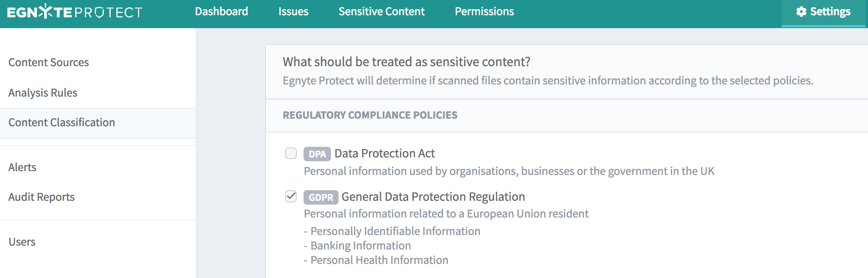Open the Dashboard tab
Image resolution: width=868 pixels, height=278 pixels.
coord(221,12)
